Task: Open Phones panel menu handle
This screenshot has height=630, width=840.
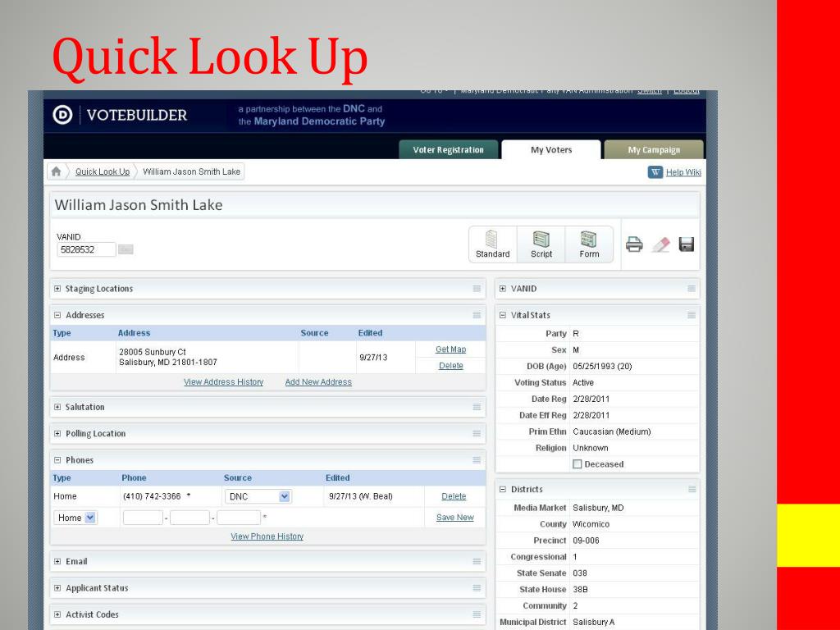Action: [x=477, y=460]
